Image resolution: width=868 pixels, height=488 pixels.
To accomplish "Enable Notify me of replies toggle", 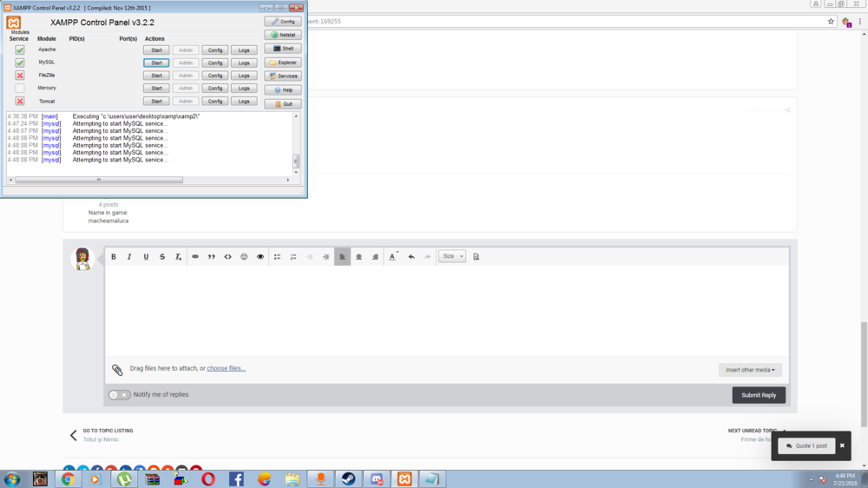I will tap(119, 395).
